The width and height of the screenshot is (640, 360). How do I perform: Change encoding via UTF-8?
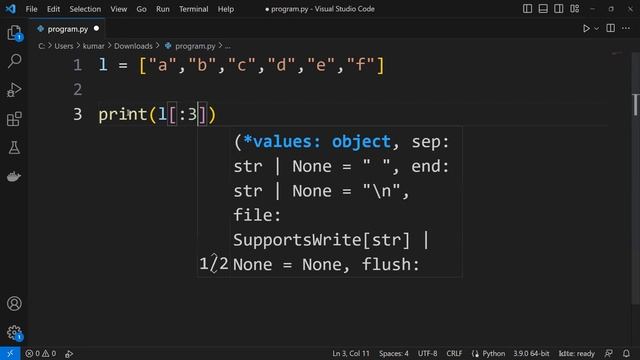click(427, 353)
